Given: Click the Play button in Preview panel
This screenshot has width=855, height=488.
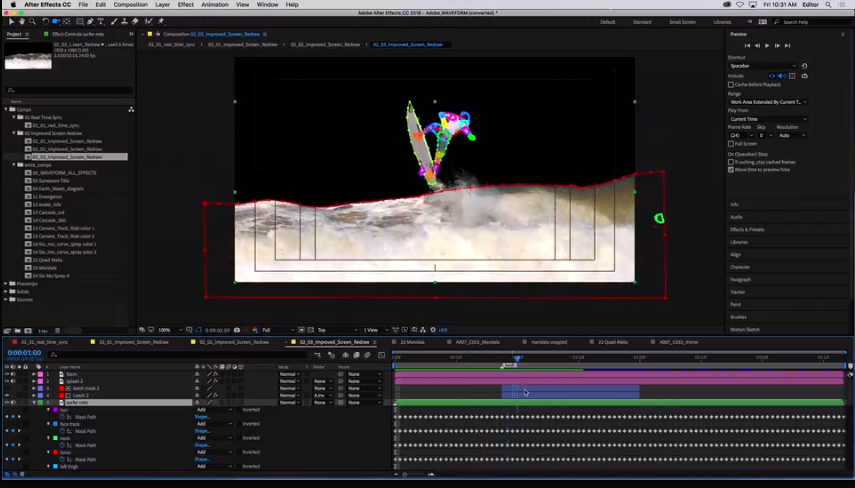Looking at the screenshot, I should pyautogui.click(x=767, y=45).
